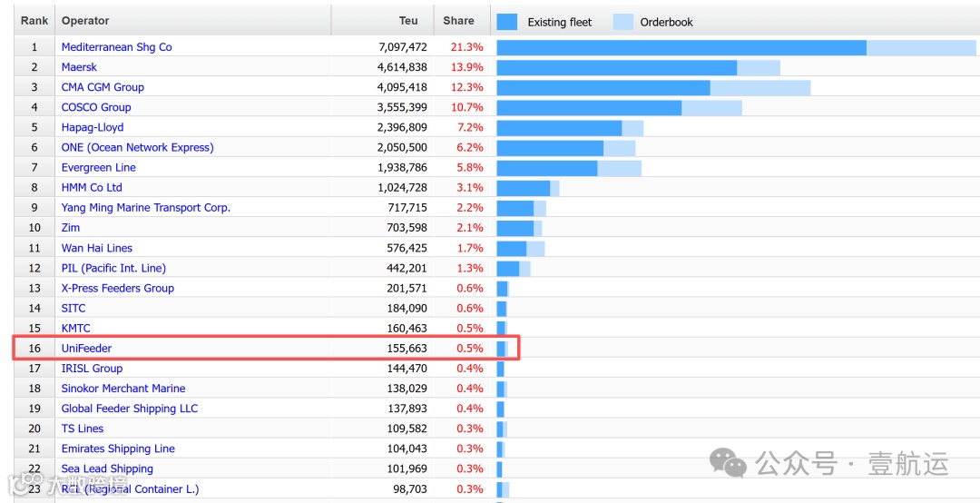The height and width of the screenshot is (503, 980).
Task: Open the Sea Lead Shipping link
Action: pos(107,468)
